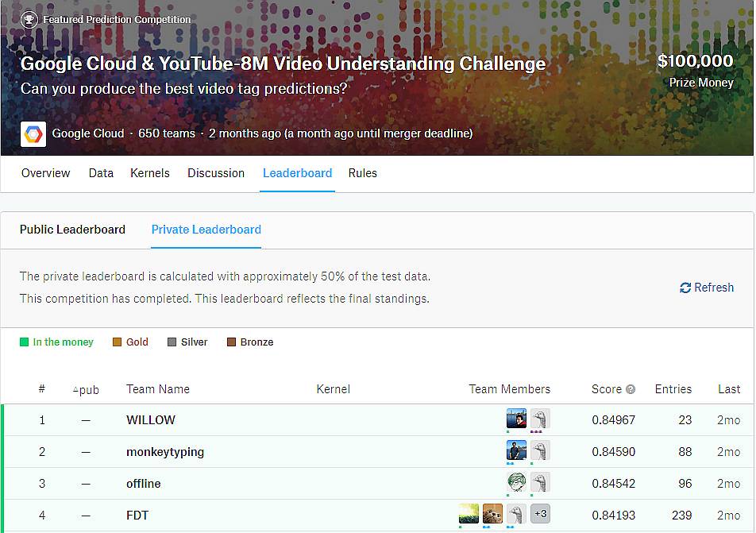
Task: Click entries count 96
Action: coord(685,484)
